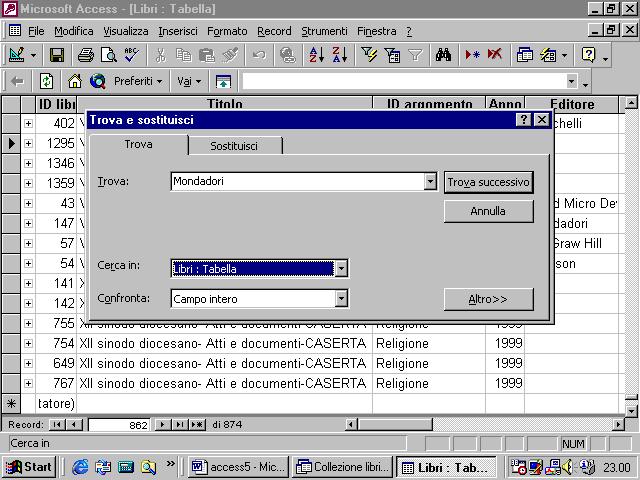The height and width of the screenshot is (480, 640).
Task: Expand the Trova search text dropdown
Action: point(430,181)
